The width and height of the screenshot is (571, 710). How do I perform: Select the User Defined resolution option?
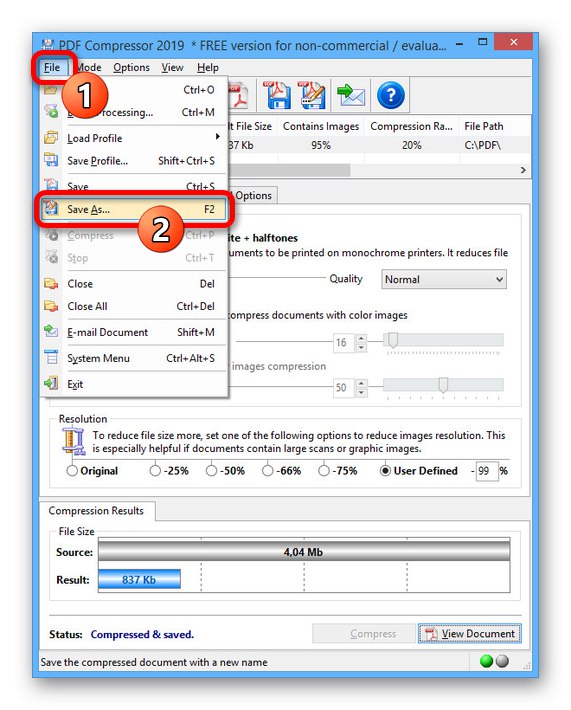tap(385, 471)
